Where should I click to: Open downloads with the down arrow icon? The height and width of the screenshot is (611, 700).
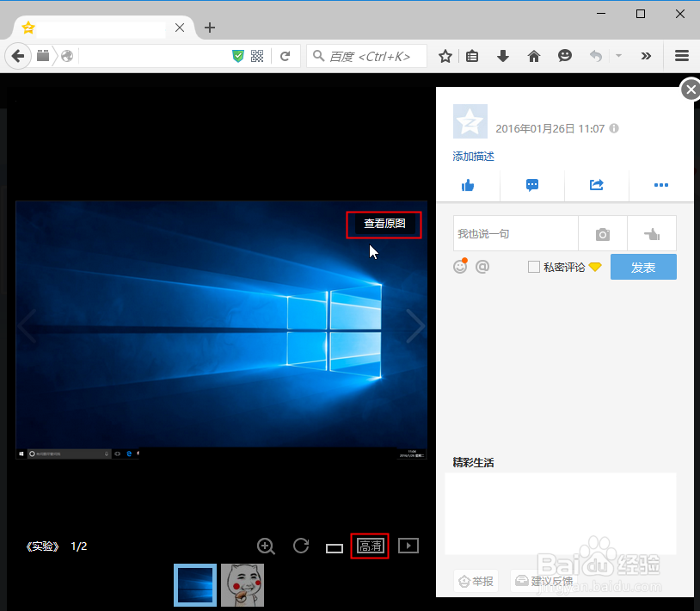503,56
